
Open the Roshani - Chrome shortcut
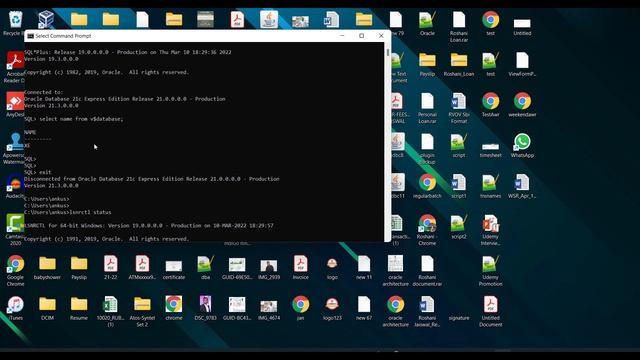pos(427,230)
